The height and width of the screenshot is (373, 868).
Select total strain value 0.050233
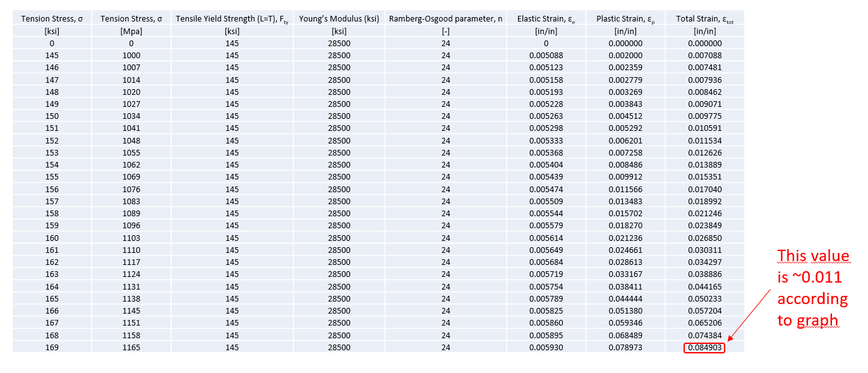(x=704, y=298)
